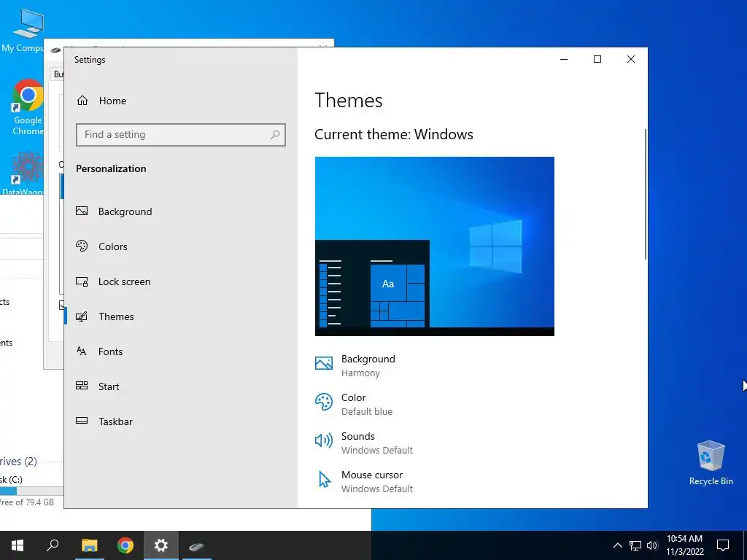Click the Themes brush icon in sidebar
This screenshot has height=560, width=747.
[x=82, y=316]
